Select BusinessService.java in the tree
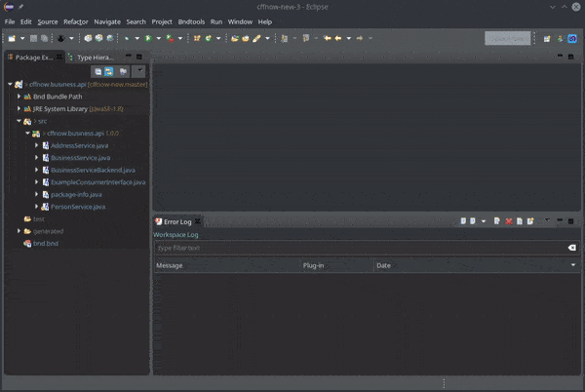The height and width of the screenshot is (392, 585). [80, 158]
